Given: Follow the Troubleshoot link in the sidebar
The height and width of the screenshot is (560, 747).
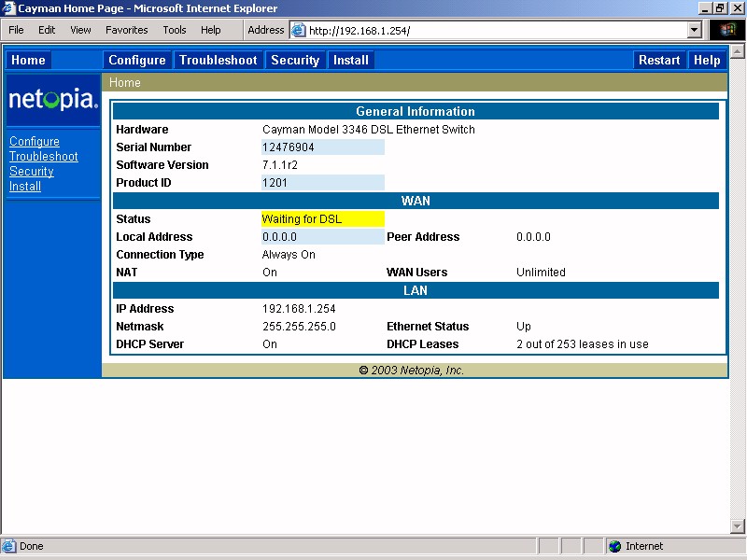Looking at the screenshot, I should pos(44,156).
